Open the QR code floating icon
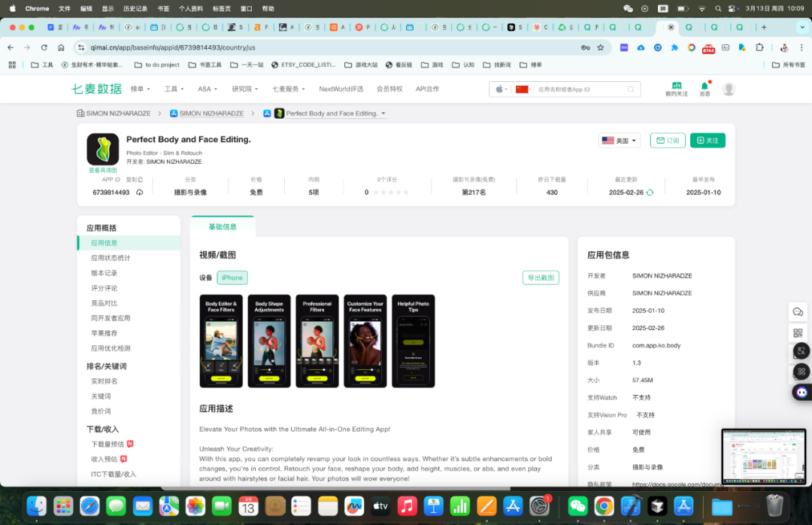 coord(798,332)
